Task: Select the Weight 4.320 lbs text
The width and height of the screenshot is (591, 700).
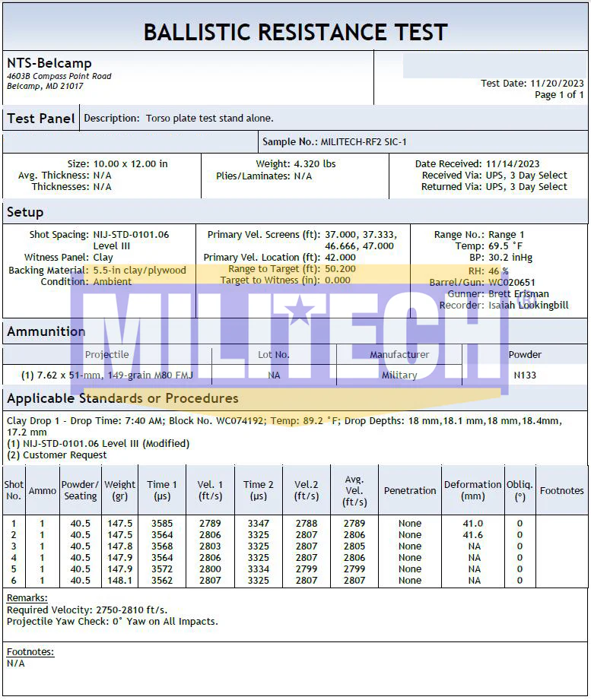Action: 296,164
